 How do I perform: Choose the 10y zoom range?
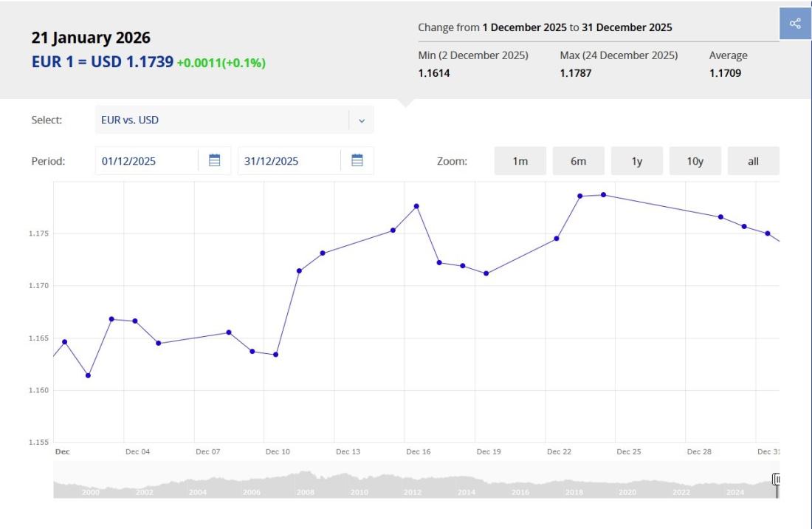(x=695, y=161)
